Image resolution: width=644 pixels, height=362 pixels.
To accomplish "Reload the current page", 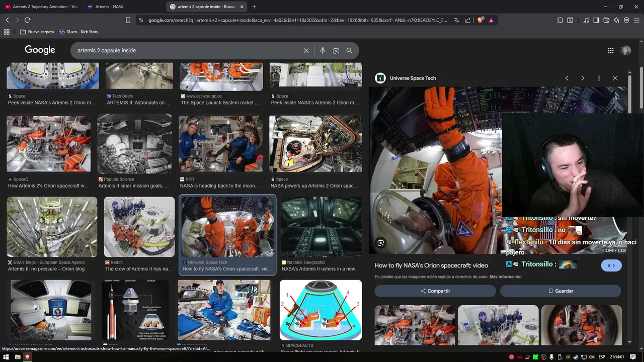I will tap(27, 20).
